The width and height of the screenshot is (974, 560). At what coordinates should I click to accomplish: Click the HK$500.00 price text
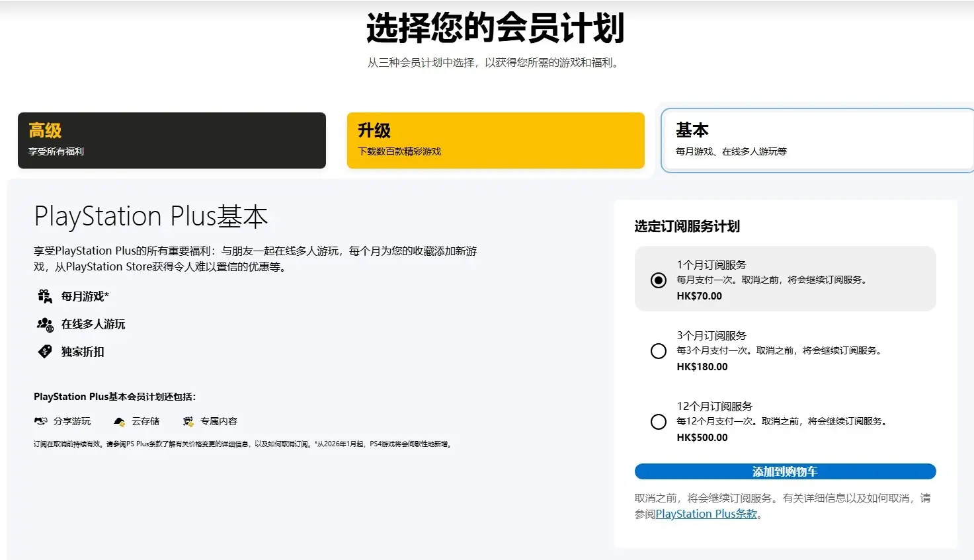pos(702,438)
